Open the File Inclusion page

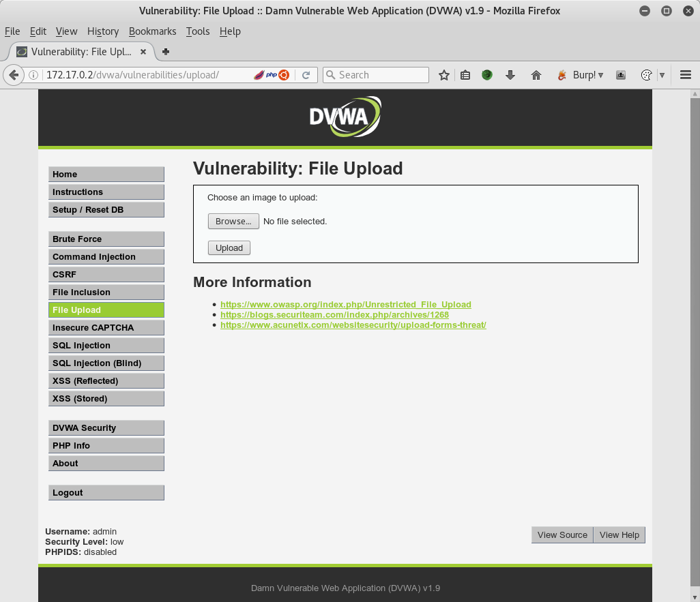point(106,292)
